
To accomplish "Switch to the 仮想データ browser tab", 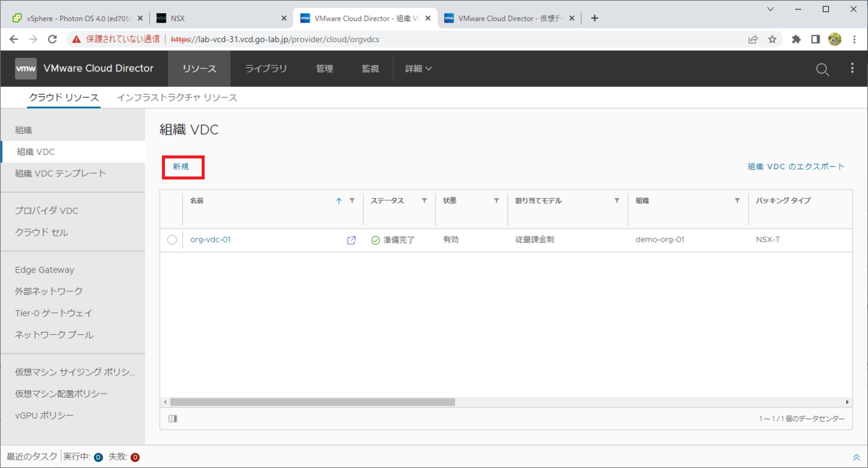I will click(x=509, y=18).
